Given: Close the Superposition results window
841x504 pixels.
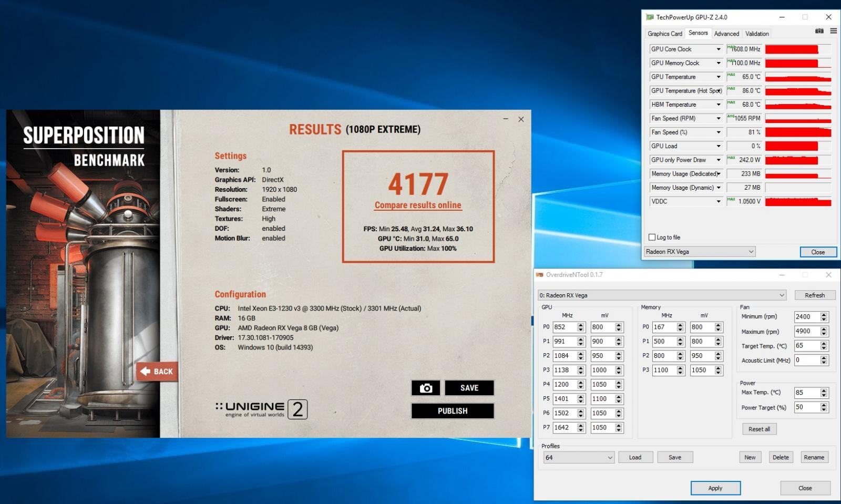Looking at the screenshot, I should 521,119.
